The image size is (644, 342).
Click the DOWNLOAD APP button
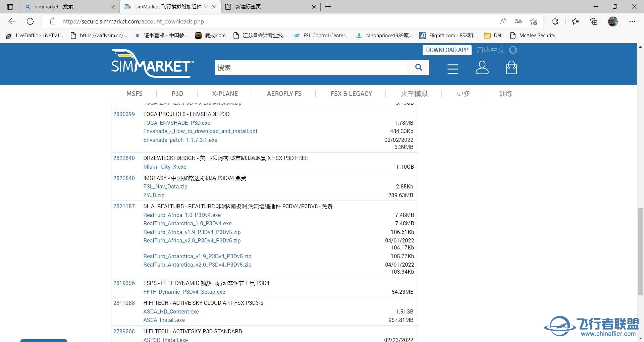pyautogui.click(x=447, y=50)
